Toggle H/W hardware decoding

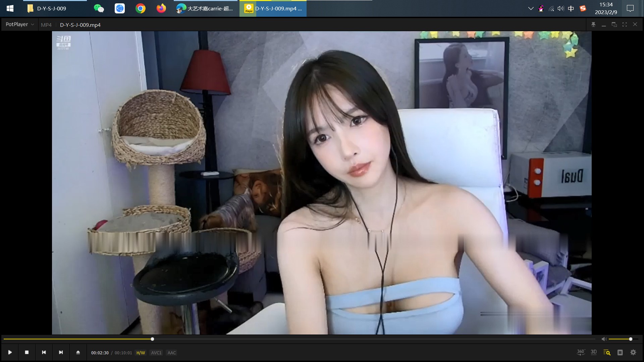tap(141, 353)
